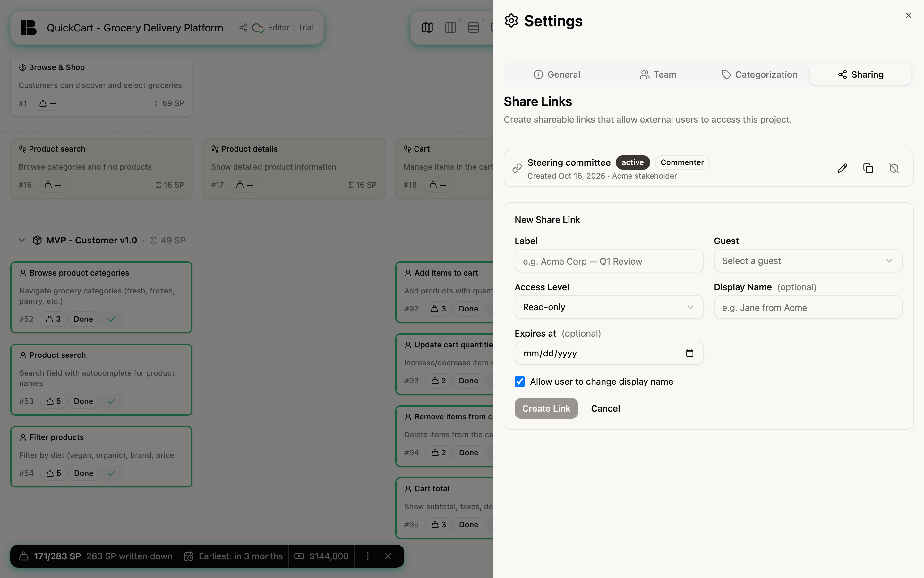Collapse the MVP - Customer v1.0 release
Screen dimensions: 924x578
[22, 240]
